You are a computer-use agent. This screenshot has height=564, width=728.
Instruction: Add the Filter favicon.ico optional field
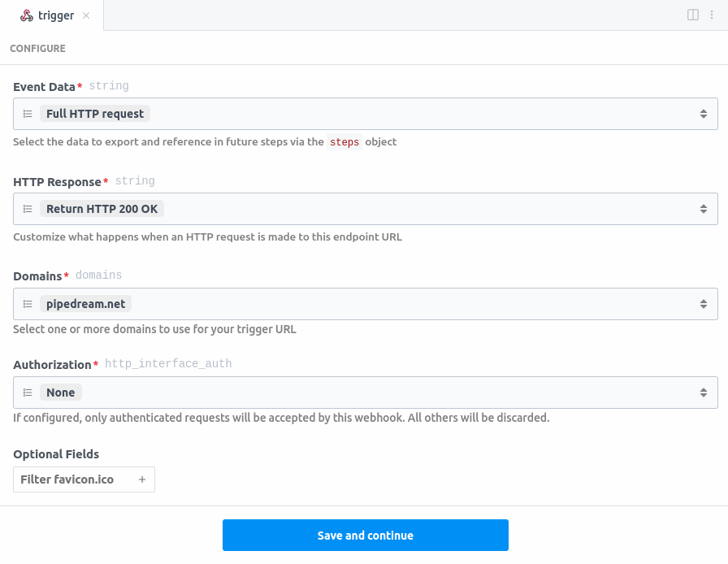click(x=84, y=479)
